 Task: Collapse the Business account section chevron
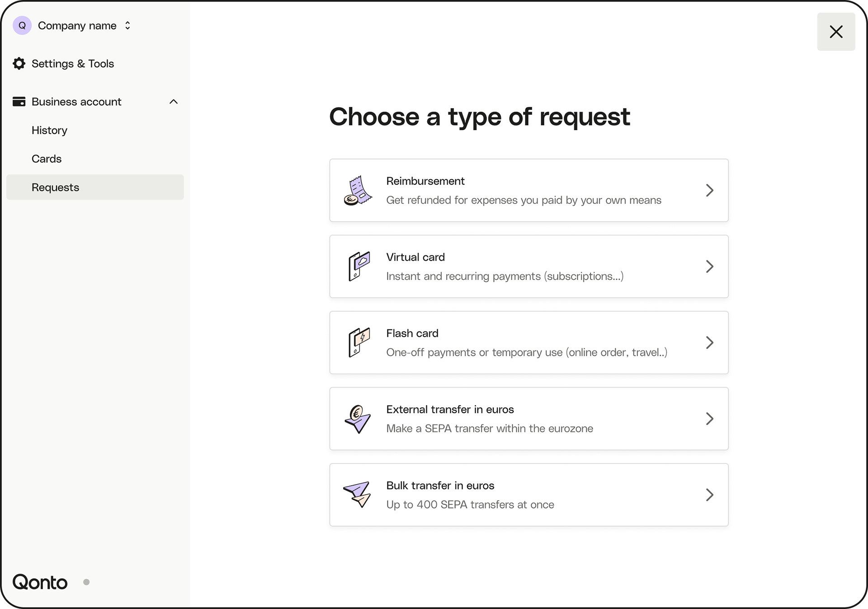[174, 102]
